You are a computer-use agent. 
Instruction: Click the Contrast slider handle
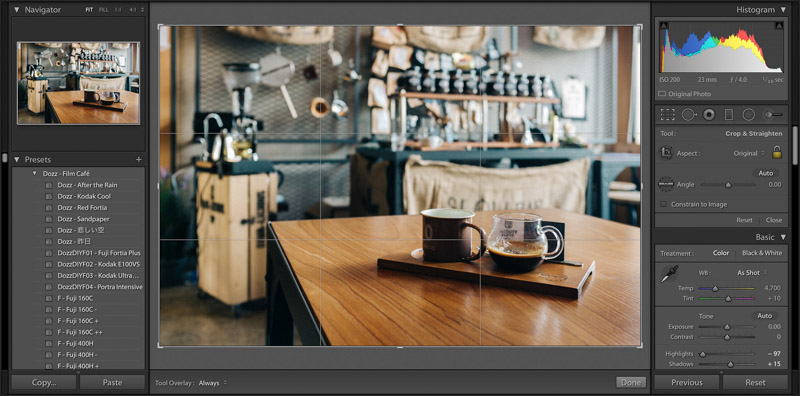click(x=727, y=337)
